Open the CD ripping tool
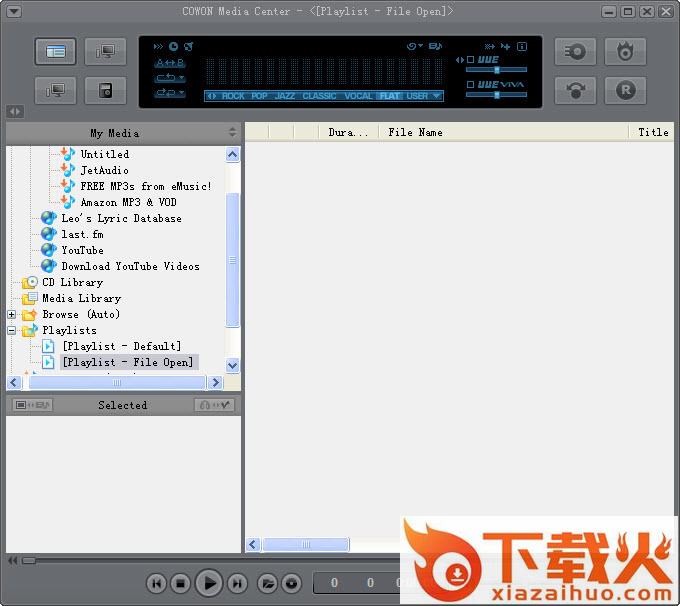680x606 pixels. (x=575, y=52)
